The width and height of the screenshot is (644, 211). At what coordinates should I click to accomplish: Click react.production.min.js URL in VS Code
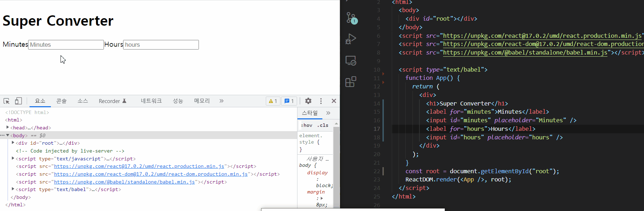(542, 36)
